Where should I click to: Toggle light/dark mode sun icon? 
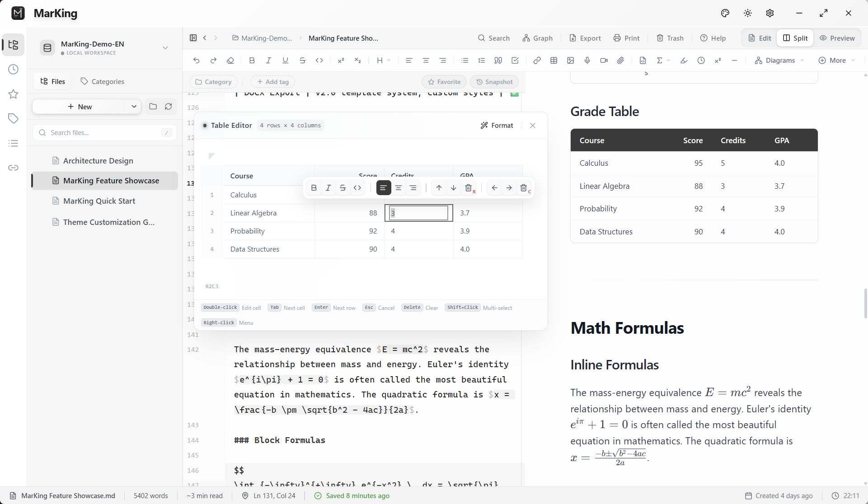tap(748, 13)
